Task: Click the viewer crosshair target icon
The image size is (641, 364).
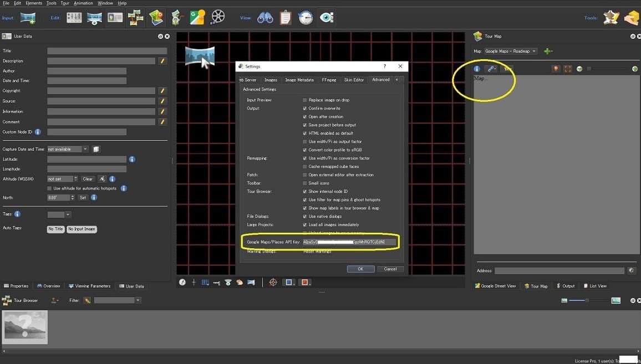Action: click(273, 283)
